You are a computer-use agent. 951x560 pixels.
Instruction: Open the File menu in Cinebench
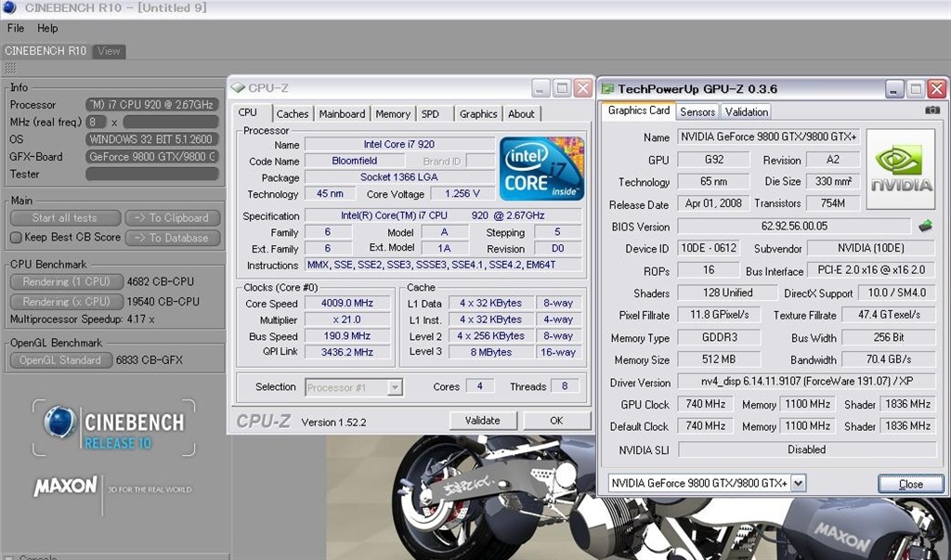tap(16, 29)
